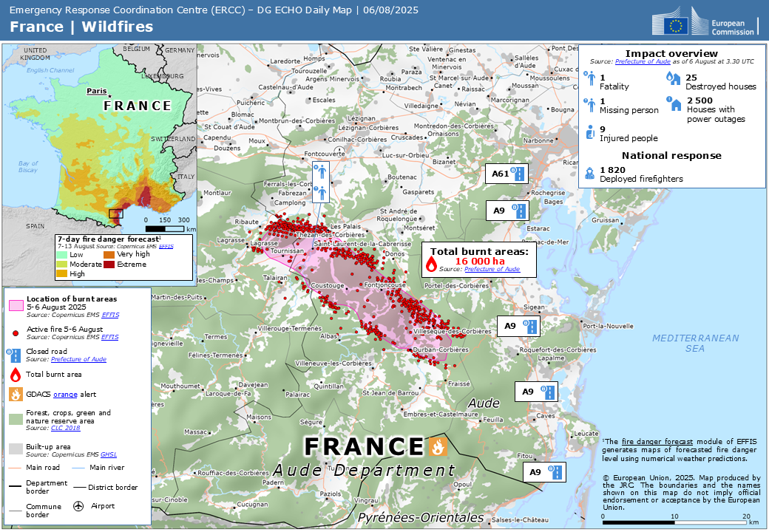Viewport: 769px width, 532px height.
Task: Click the houses with power outages icon
Action: point(674,103)
